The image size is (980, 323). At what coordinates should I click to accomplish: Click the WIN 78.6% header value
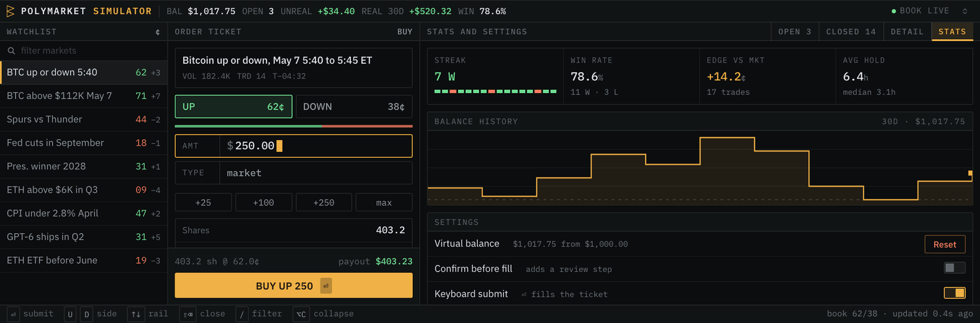click(x=492, y=11)
